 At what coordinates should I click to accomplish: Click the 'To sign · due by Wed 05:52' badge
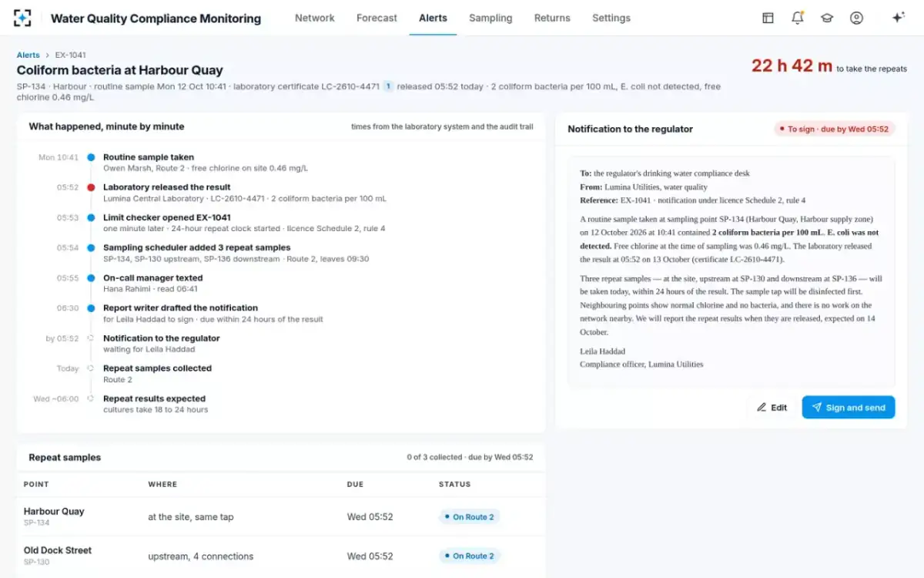(x=835, y=129)
